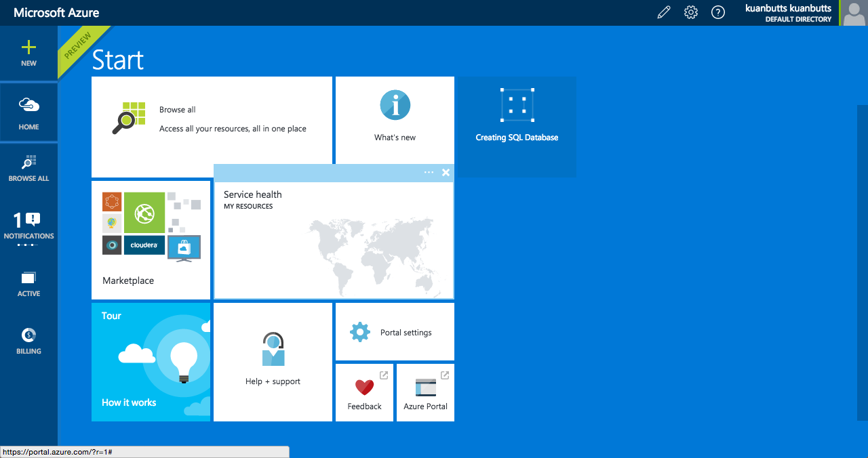Click the Feedback label text
868x458 pixels.
pyautogui.click(x=364, y=407)
